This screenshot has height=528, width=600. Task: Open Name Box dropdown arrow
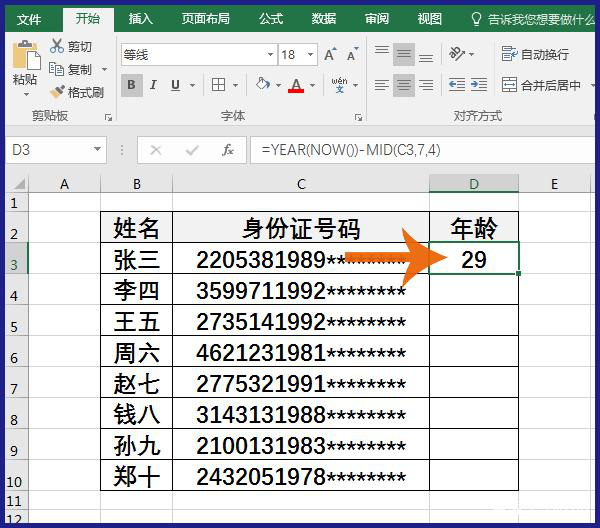pyautogui.click(x=98, y=149)
